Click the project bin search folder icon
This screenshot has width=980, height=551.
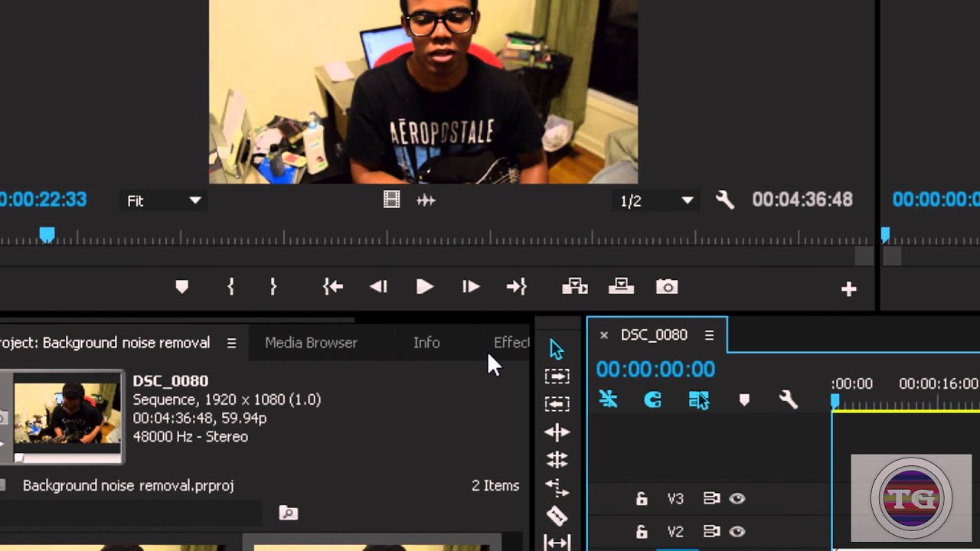[x=288, y=513]
